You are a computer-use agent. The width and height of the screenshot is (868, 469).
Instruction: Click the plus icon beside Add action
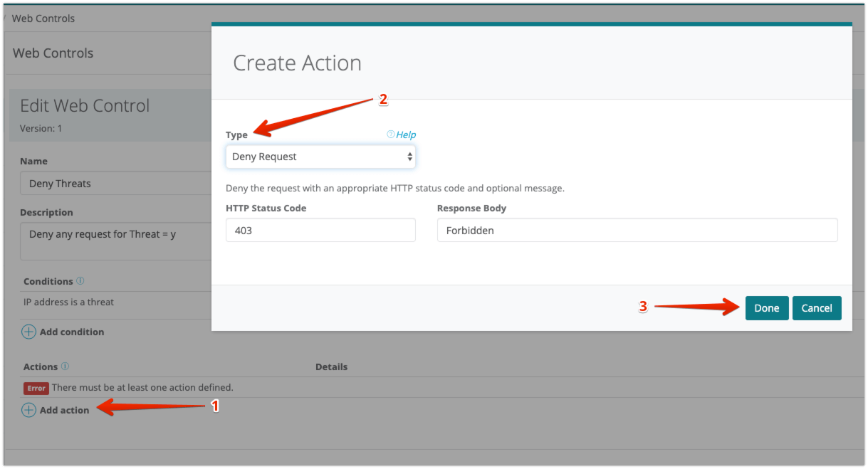click(28, 410)
